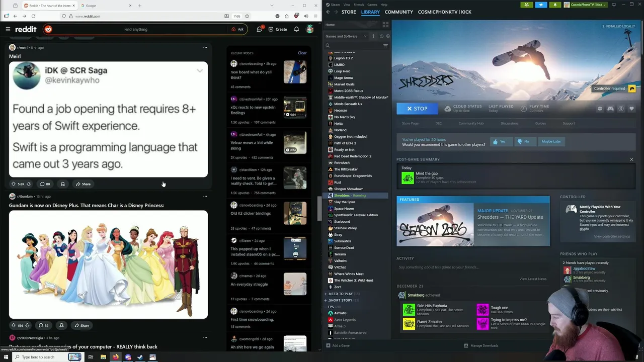644x362 pixels.
Task: Reload the Reddit page in browser
Action: pos(34,16)
